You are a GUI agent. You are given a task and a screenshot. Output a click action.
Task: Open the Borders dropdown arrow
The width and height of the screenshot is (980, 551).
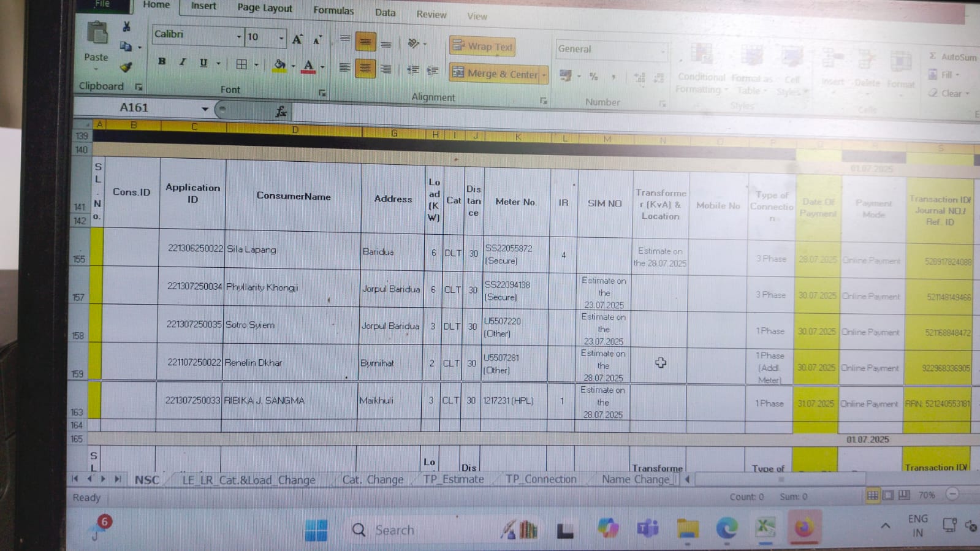[x=256, y=64]
